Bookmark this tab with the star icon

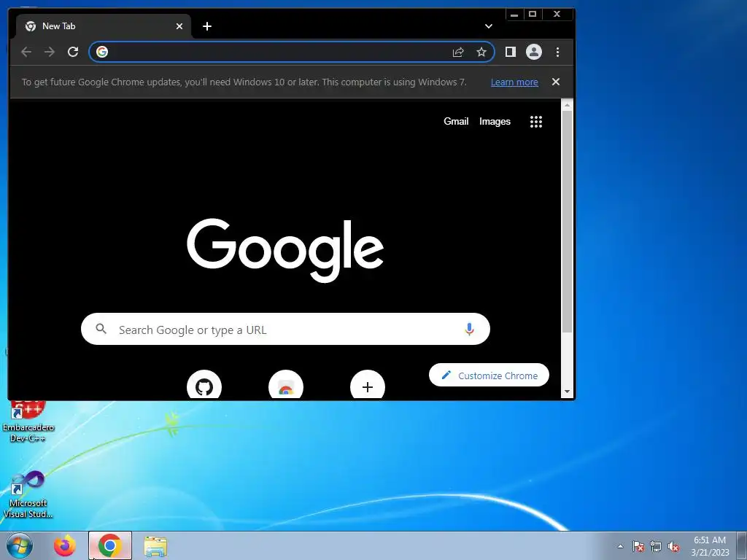pos(481,52)
